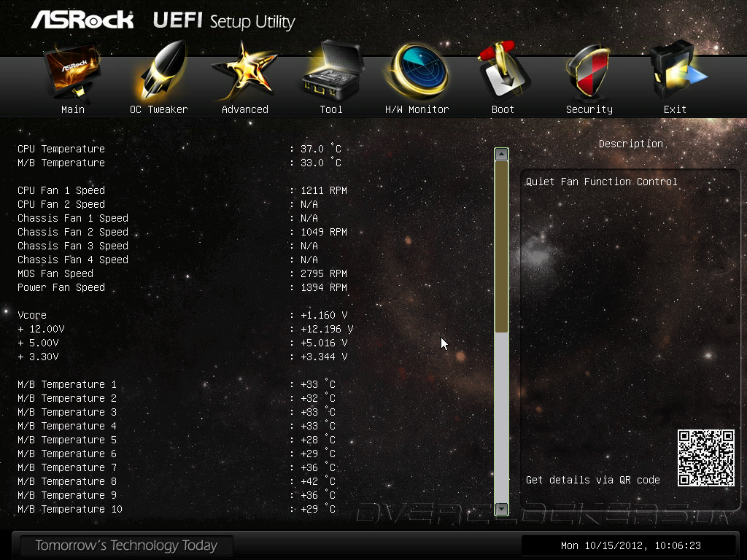Select M/B Temperature 3 row
Image resolution: width=747 pixels, height=560 pixels.
click(177, 412)
